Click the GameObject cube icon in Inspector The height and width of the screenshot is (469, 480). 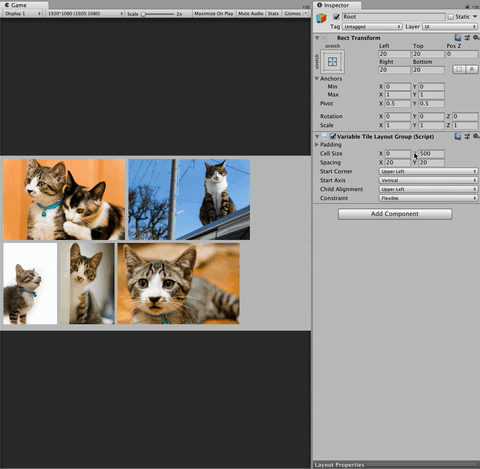[321, 18]
